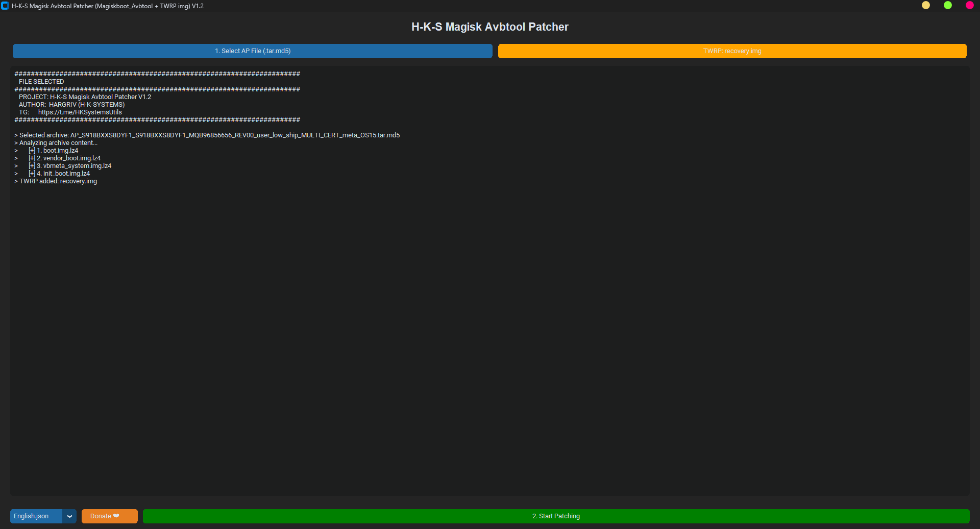The height and width of the screenshot is (529, 980).
Task: Open the https://t.me/HKSystemsUtils Telegram link
Action: pos(80,112)
